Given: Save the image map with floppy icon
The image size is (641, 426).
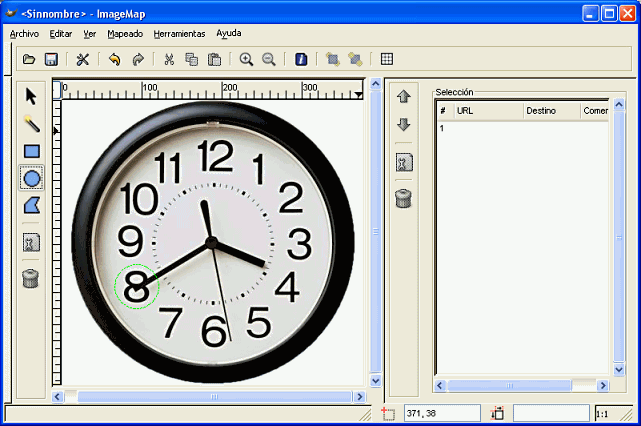Looking at the screenshot, I should tap(51, 60).
